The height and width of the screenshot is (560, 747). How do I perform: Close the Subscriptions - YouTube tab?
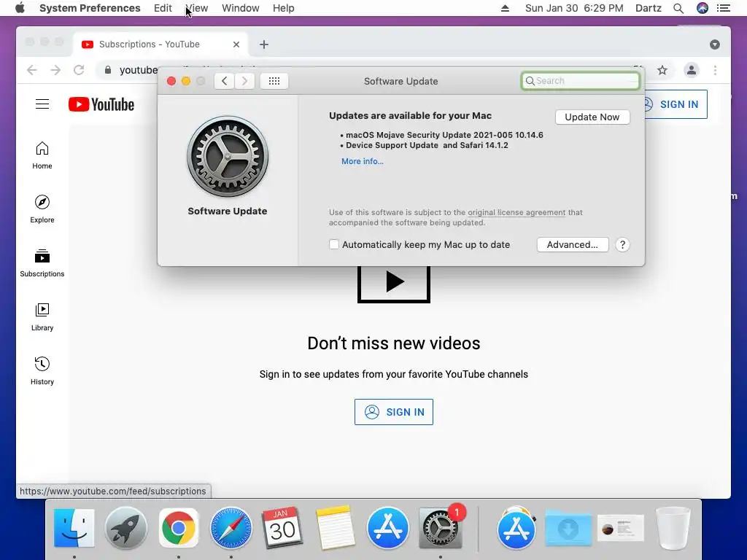pos(236,44)
